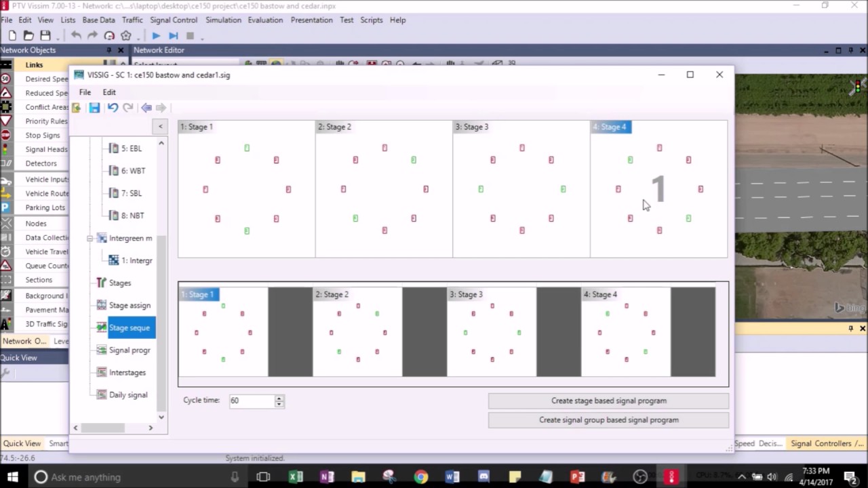The image size is (868, 488).
Task: Click the Windows Start button
Action: point(12,477)
